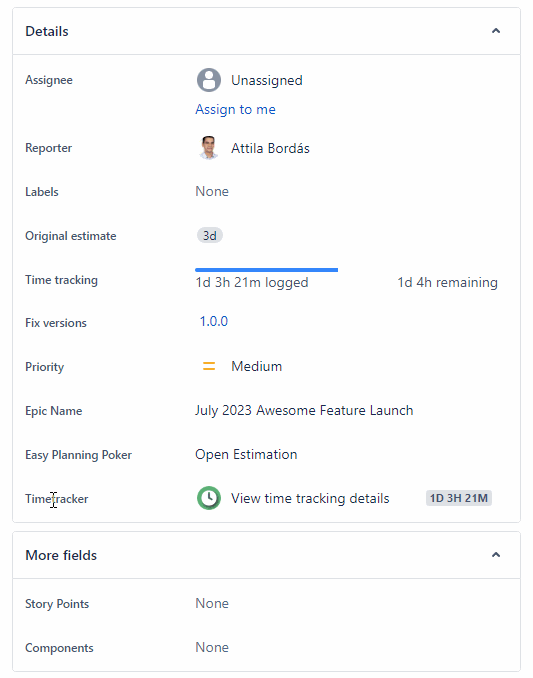Click Attila Bordás reporter avatar
Viewport: 533px width, 678px height.
(x=209, y=148)
